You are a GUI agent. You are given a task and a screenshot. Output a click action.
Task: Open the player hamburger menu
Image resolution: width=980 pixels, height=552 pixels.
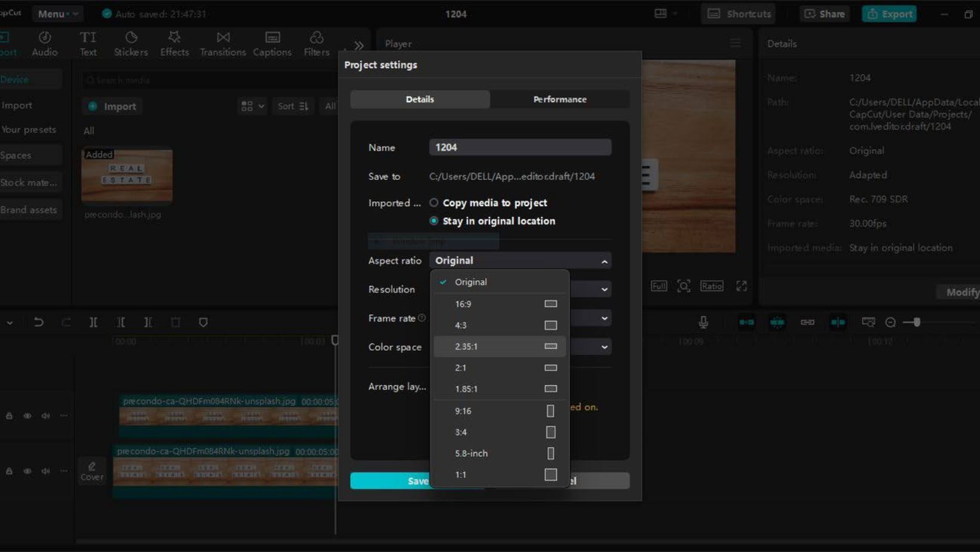[x=735, y=43]
